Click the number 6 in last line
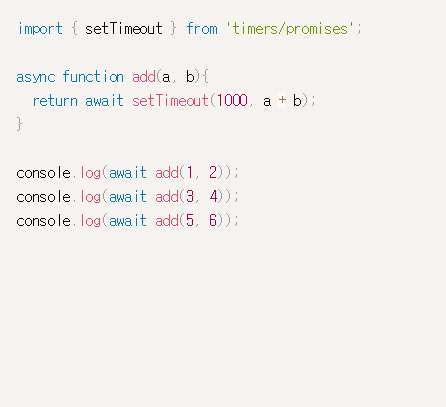 click(x=213, y=220)
